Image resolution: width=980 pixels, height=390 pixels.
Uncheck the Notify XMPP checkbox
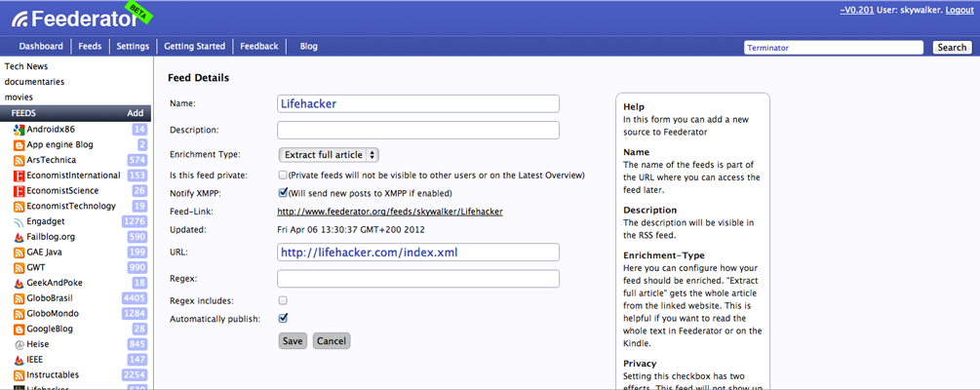pos(283,192)
